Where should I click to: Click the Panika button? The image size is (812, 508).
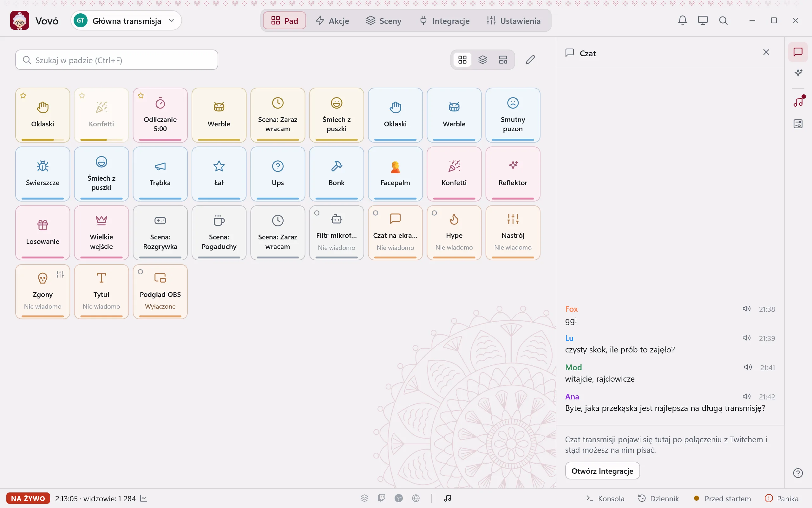pyautogui.click(x=782, y=498)
